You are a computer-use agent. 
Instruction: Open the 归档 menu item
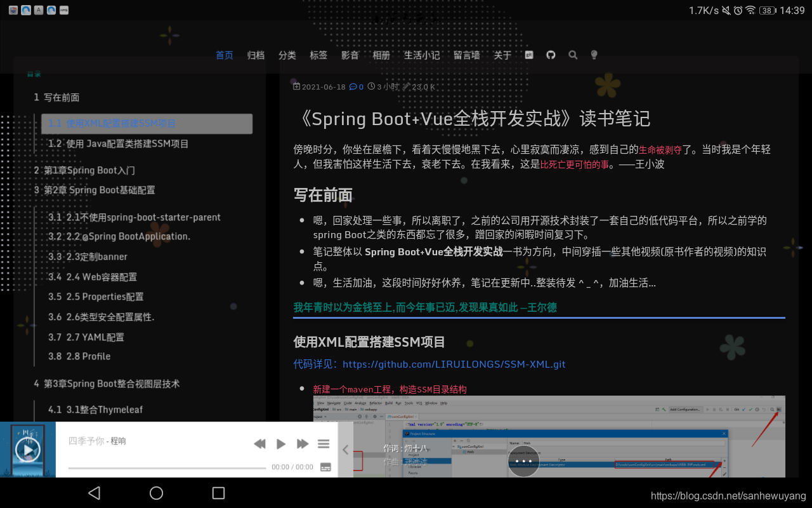click(256, 55)
